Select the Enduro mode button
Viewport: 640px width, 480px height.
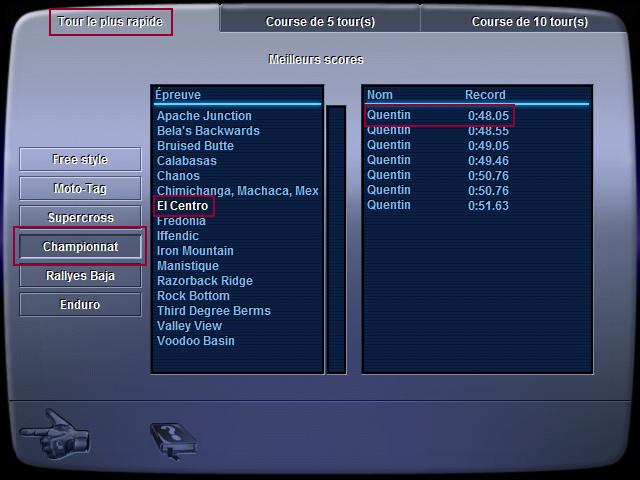(x=80, y=305)
